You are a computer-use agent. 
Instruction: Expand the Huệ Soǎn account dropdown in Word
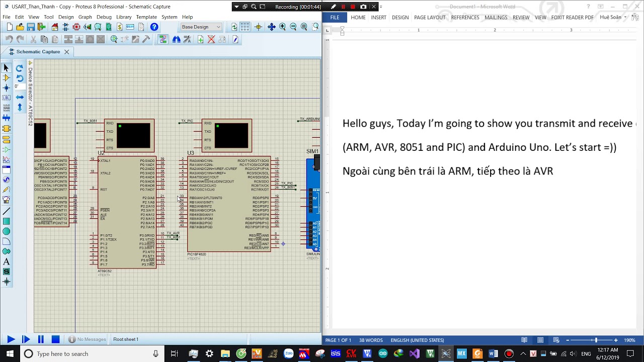[625, 17]
